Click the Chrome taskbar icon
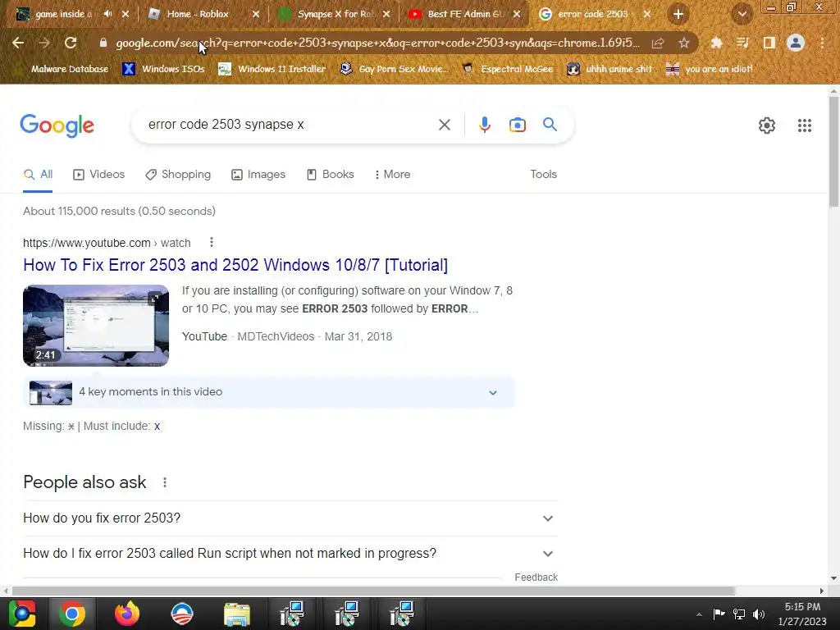 pyautogui.click(x=72, y=614)
